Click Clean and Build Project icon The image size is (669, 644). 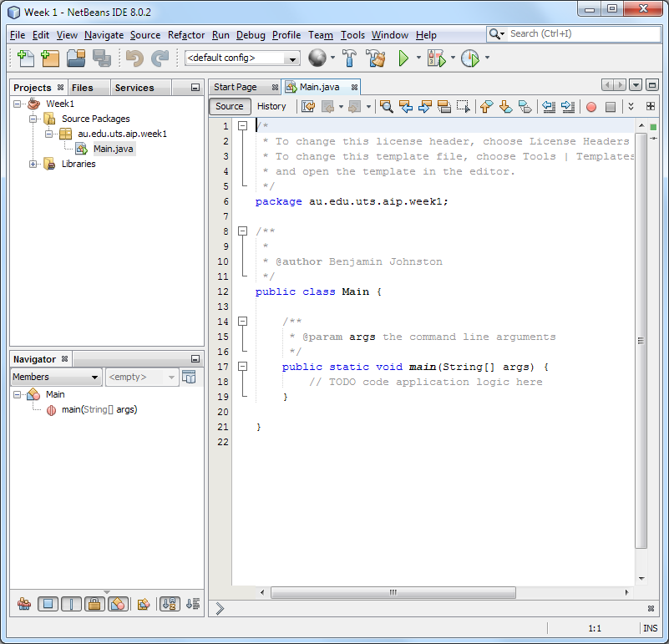tap(376, 58)
